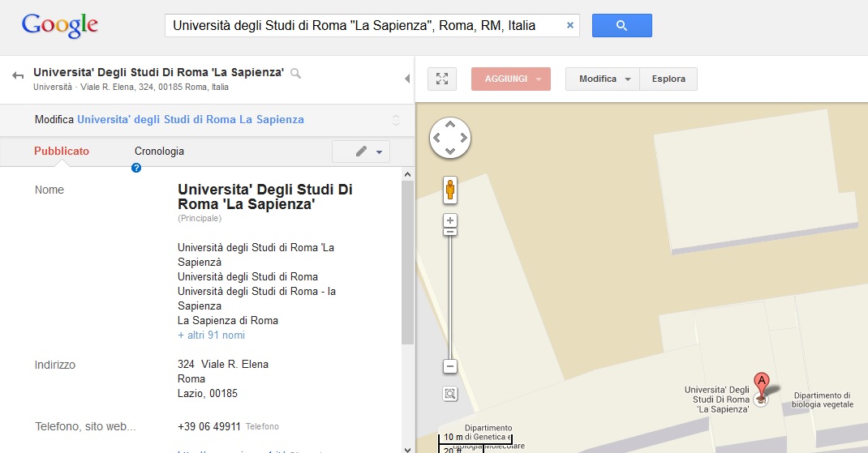Click the zoom slider handle
The image size is (868, 453).
click(x=450, y=232)
